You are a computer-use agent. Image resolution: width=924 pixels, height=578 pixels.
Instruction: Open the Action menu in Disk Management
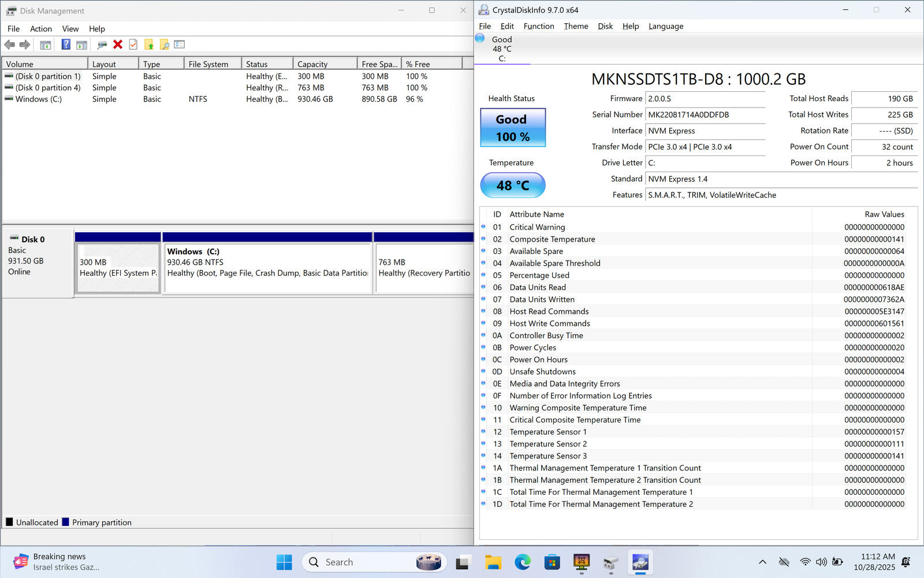point(40,29)
